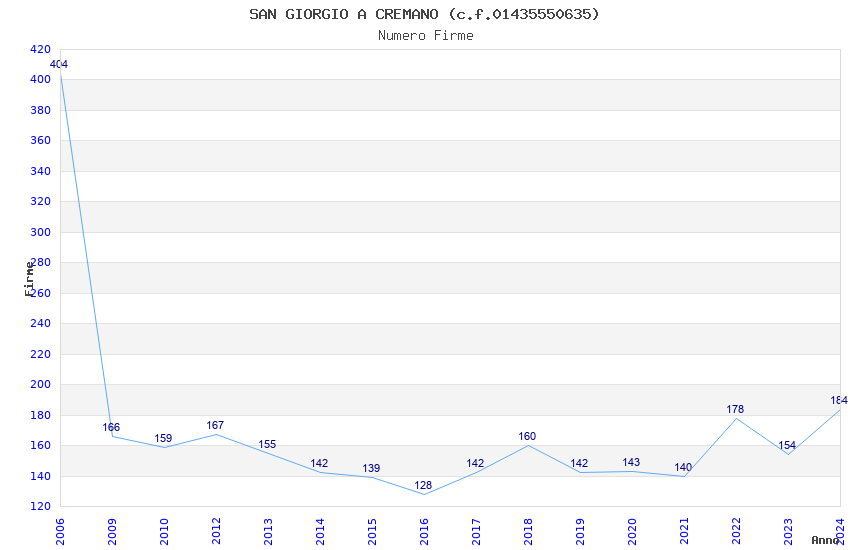
Task: Click x-axis year label 2021
Action: click(684, 532)
